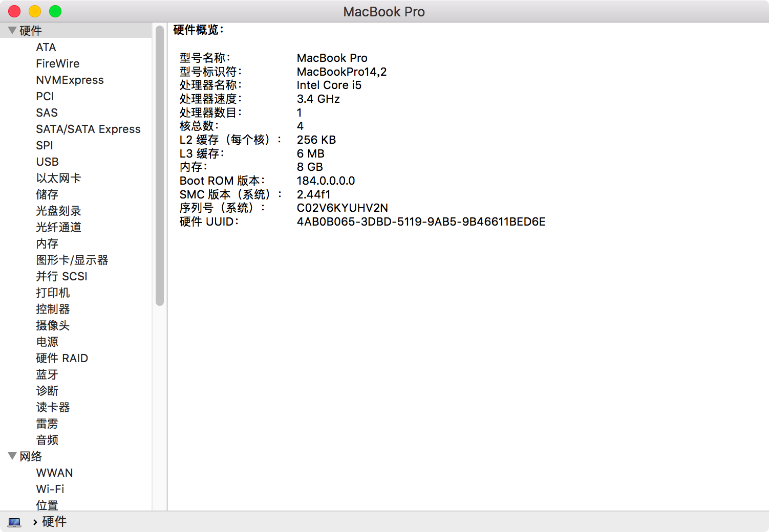Click the Intel Core i5 processor name

(329, 85)
